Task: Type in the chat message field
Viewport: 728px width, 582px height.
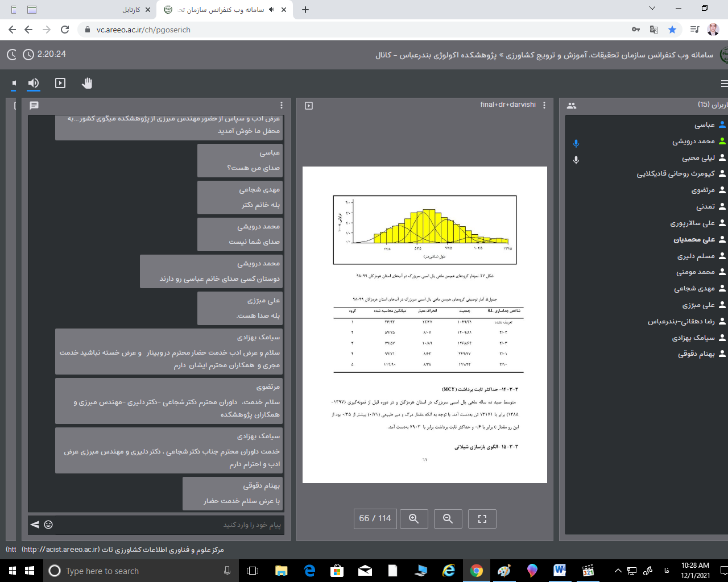Action: [171, 525]
